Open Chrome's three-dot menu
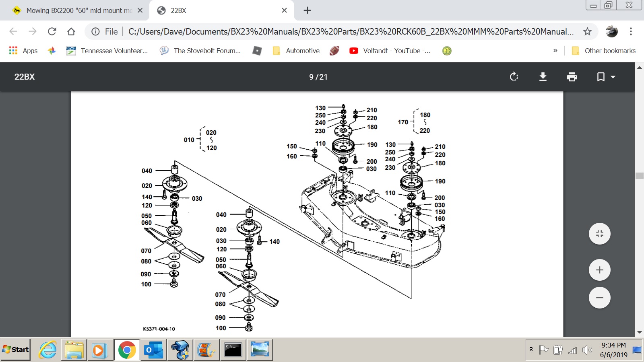The width and height of the screenshot is (644, 362). pos(631,31)
